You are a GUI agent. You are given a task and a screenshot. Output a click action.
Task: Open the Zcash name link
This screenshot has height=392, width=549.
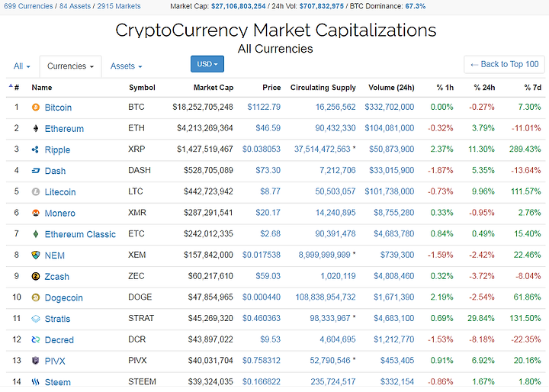56,277
